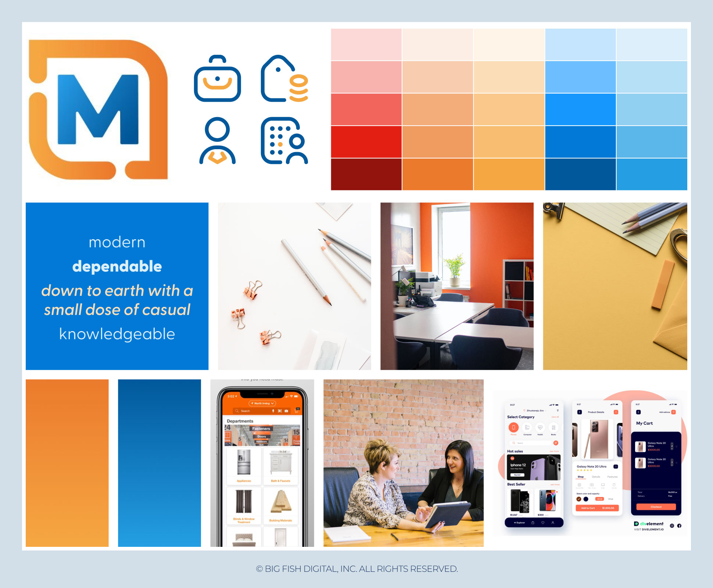713x588 pixels.
Task: Expand the Departments section
Action: (241, 420)
